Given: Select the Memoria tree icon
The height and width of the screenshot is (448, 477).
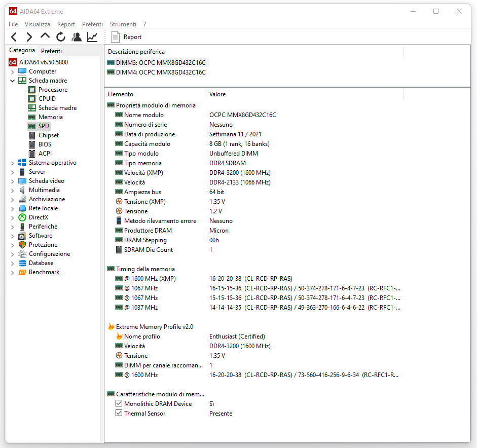Looking at the screenshot, I should pos(32,117).
